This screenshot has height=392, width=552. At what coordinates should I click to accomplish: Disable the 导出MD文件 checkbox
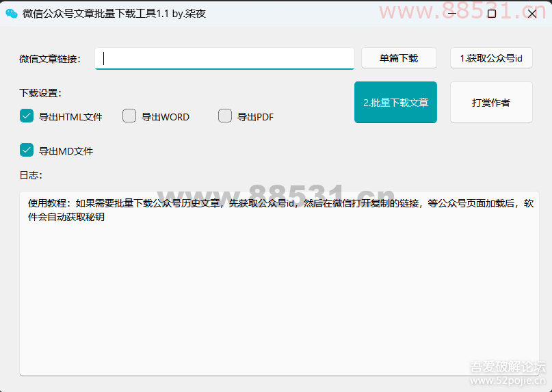coord(27,151)
